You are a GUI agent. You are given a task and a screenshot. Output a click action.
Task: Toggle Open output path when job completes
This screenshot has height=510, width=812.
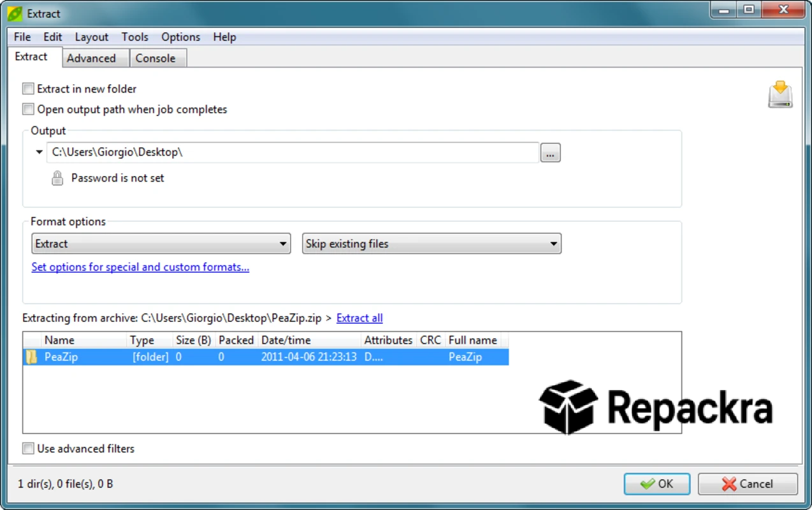pos(28,109)
